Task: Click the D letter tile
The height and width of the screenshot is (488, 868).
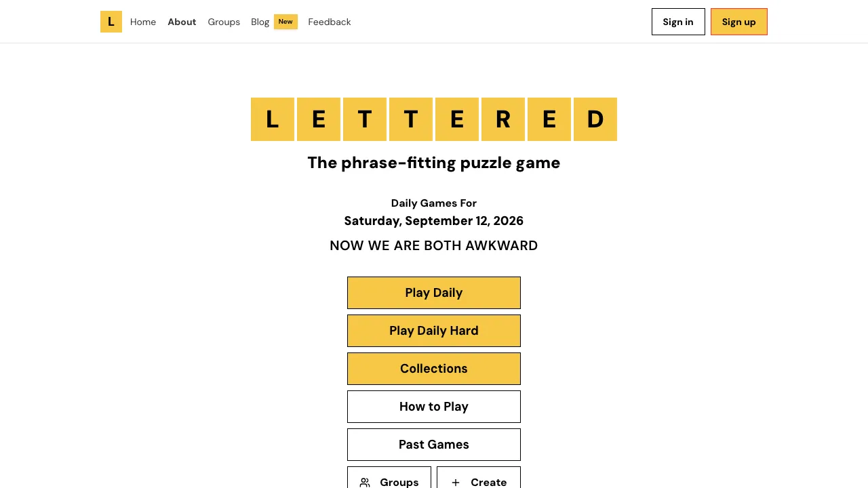Action: (595, 119)
